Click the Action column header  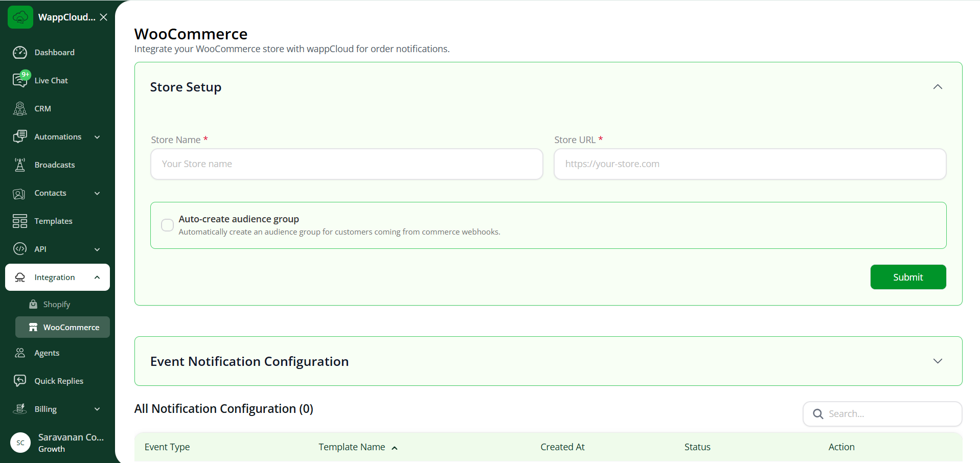pyautogui.click(x=841, y=447)
